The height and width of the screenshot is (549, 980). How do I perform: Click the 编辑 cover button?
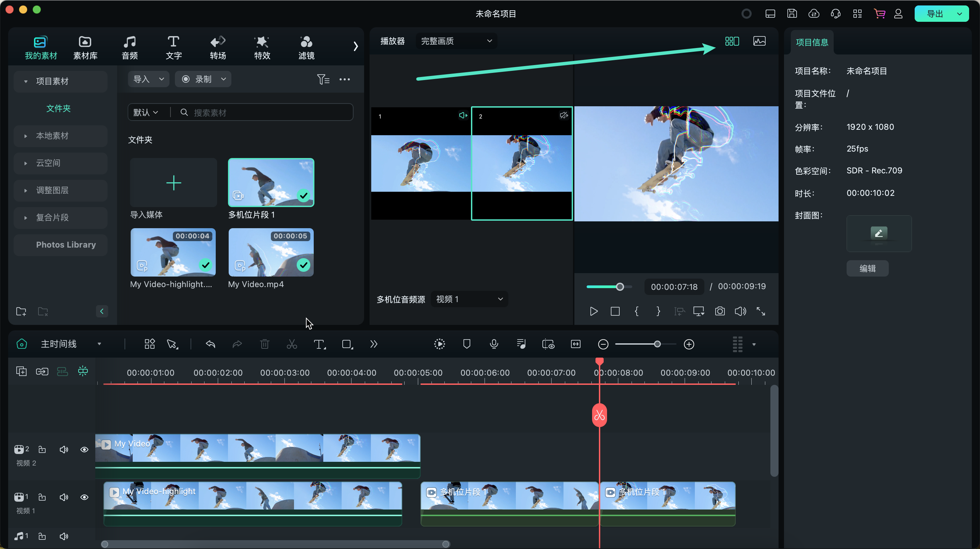pyautogui.click(x=867, y=268)
